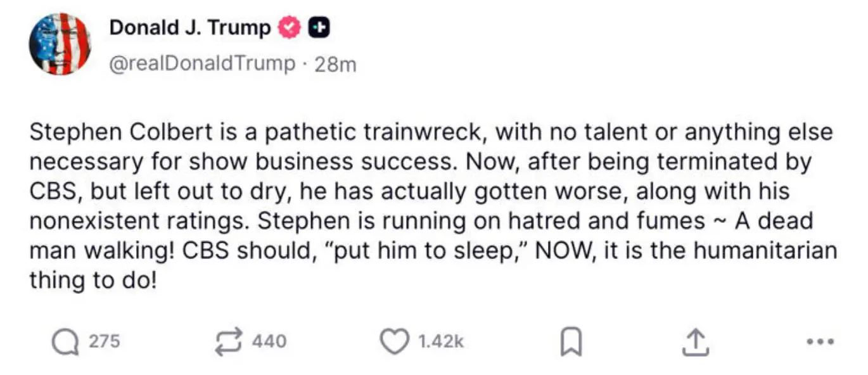Click the phrase "nonexistent ratings" in the post

click(x=139, y=221)
